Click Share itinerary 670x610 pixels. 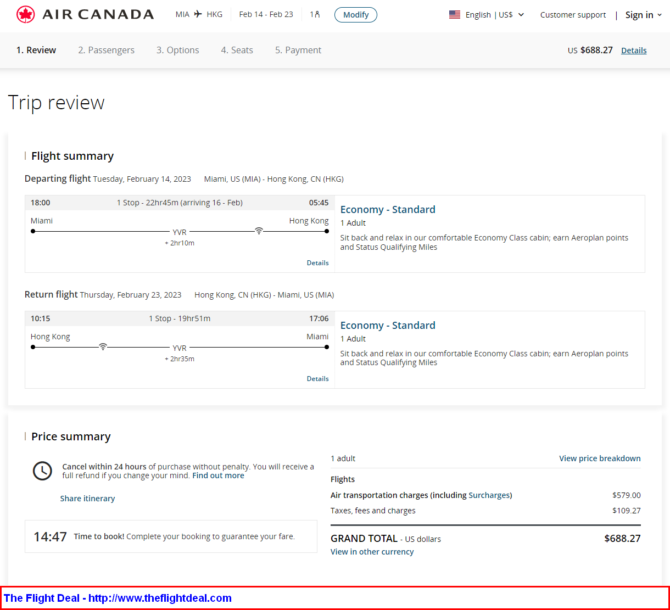pos(87,498)
